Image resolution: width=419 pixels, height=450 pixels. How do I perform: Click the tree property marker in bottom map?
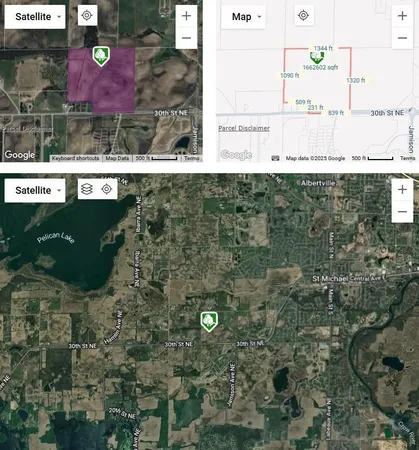[209, 322]
